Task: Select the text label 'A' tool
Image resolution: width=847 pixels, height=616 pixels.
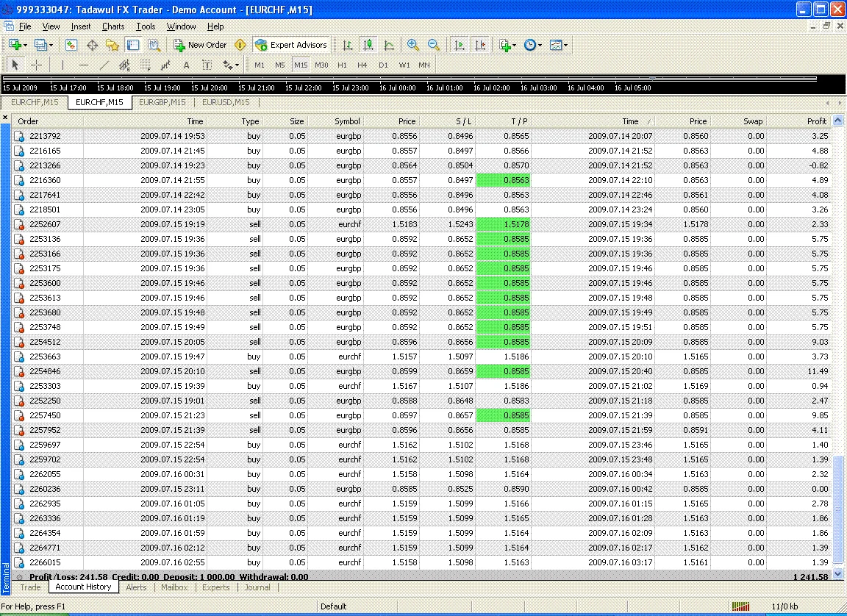Action: [x=186, y=65]
